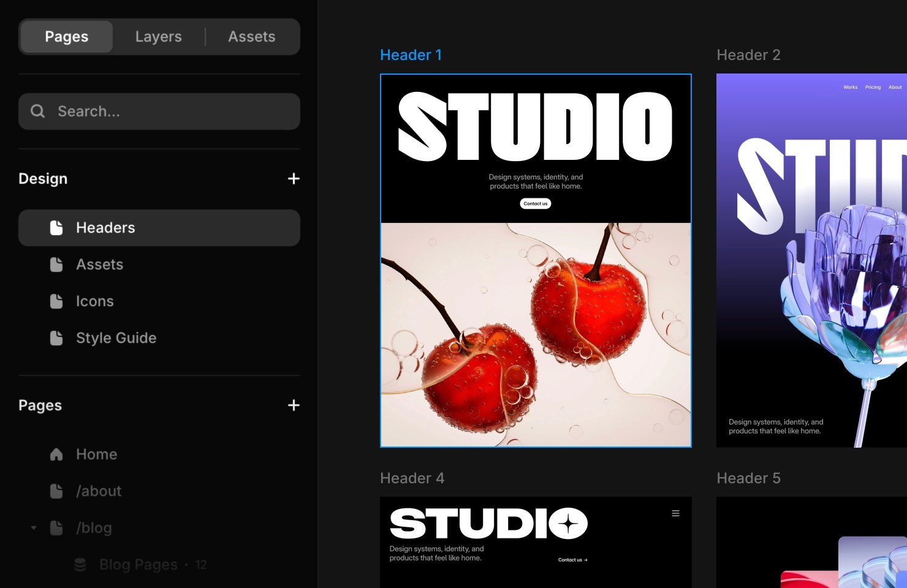This screenshot has height=588, width=907.
Task: Select the Header 1 frame label
Action: coord(411,55)
